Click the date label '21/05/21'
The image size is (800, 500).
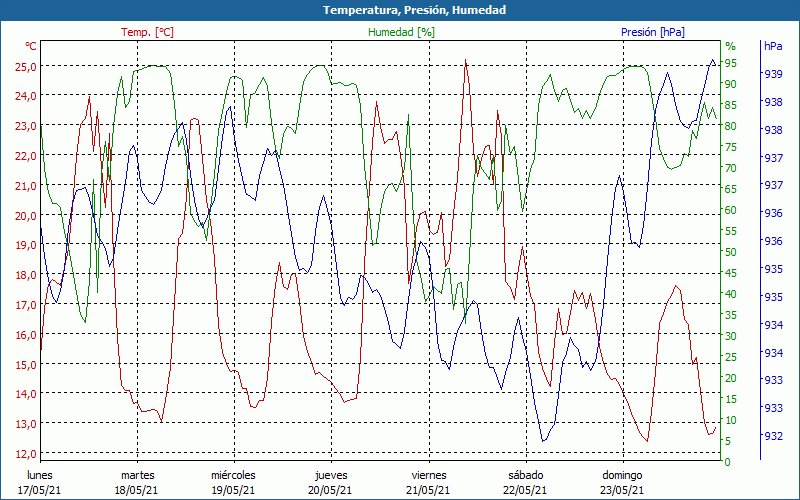click(428, 490)
